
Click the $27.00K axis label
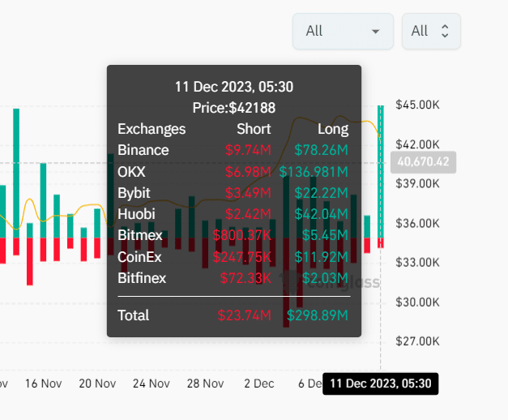click(x=417, y=341)
